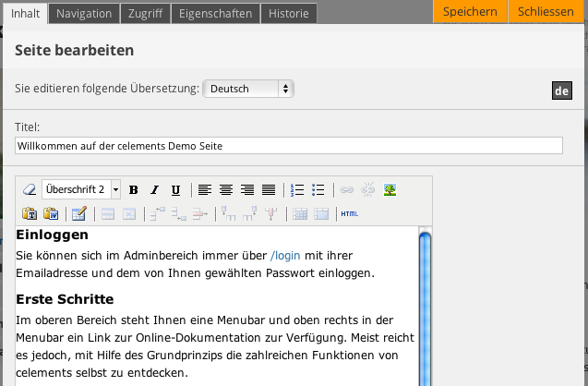Click paste from Word icon
This screenshot has height=386, width=588.
coord(51,214)
